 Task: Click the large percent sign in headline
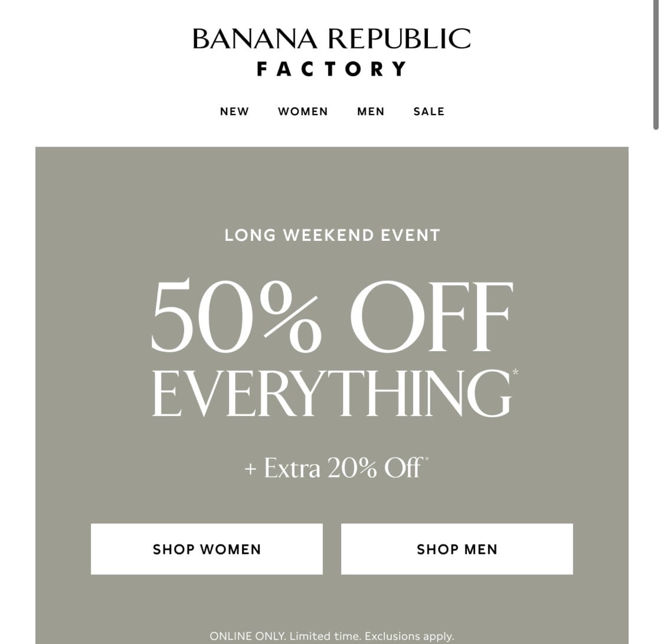293,316
